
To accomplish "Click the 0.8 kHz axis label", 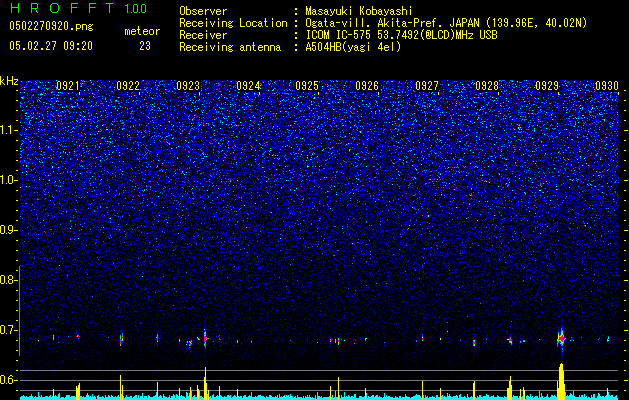I will [x=8, y=280].
